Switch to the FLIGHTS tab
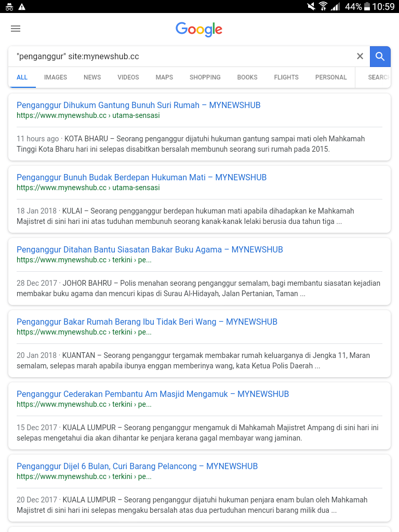This screenshot has width=399, height=532. (x=286, y=77)
